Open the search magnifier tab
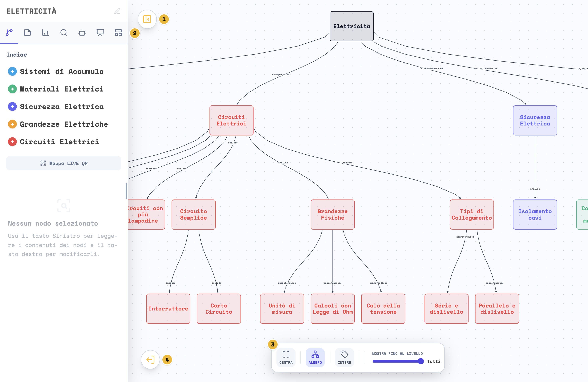This screenshot has height=382, width=588. click(64, 33)
